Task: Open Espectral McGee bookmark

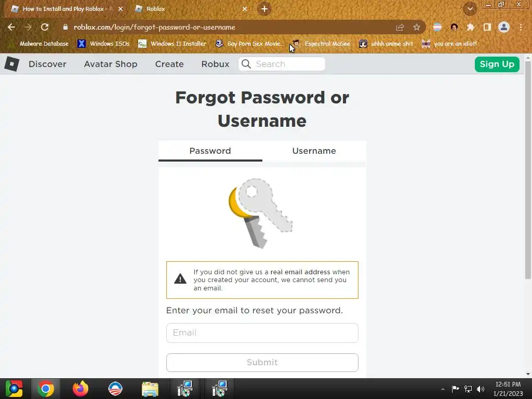Action: (322, 44)
